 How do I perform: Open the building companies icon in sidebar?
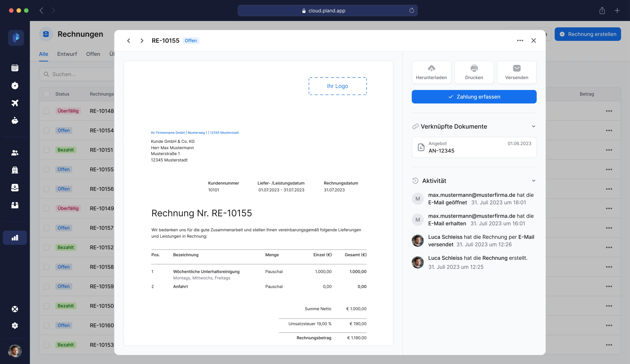tap(15, 170)
